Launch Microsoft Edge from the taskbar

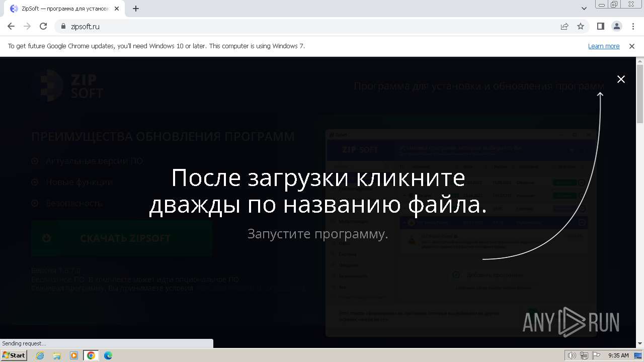click(x=108, y=355)
